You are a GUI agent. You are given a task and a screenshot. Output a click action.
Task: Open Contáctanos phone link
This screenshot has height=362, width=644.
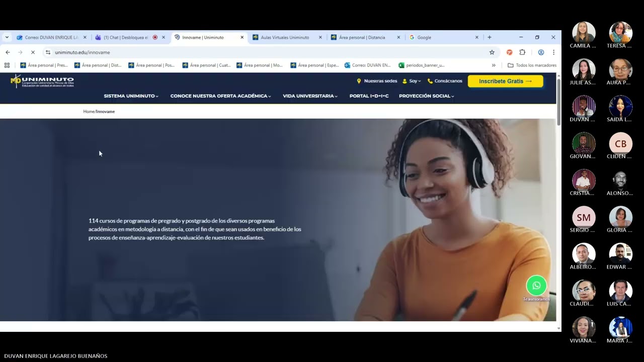(x=445, y=81)
